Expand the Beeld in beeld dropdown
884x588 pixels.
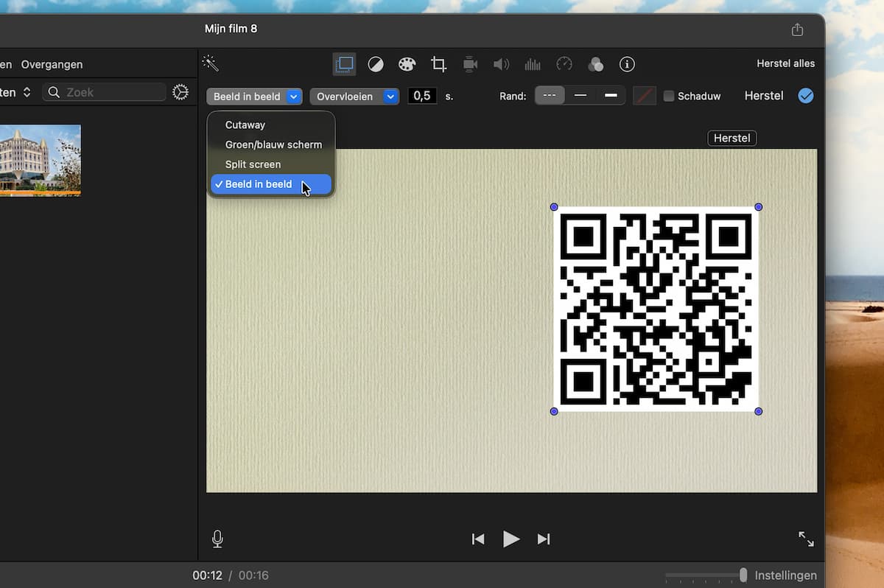click(255, 97)
